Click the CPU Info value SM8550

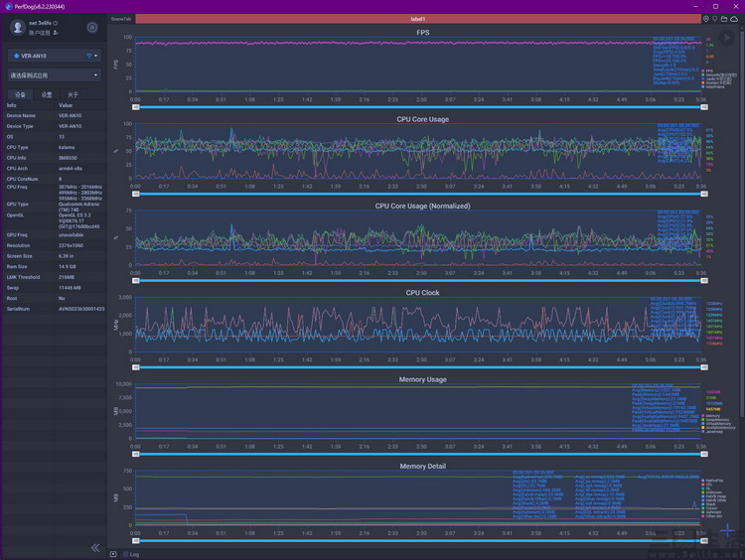(x=68, y=158)
